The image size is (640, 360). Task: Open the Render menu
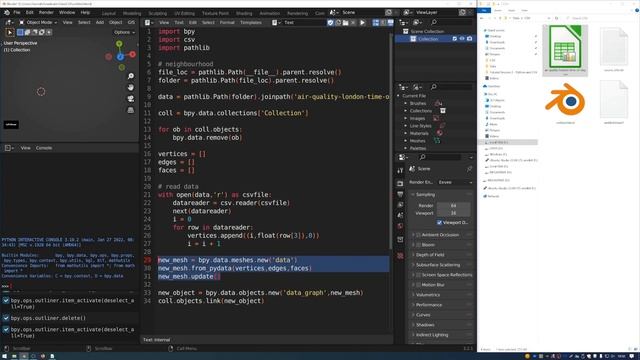click(x=46, y=13)
